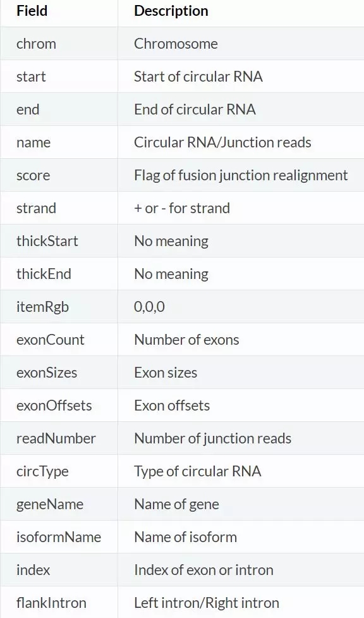Click the thickEnd field name
364x618 pixels.
point(44,274)
